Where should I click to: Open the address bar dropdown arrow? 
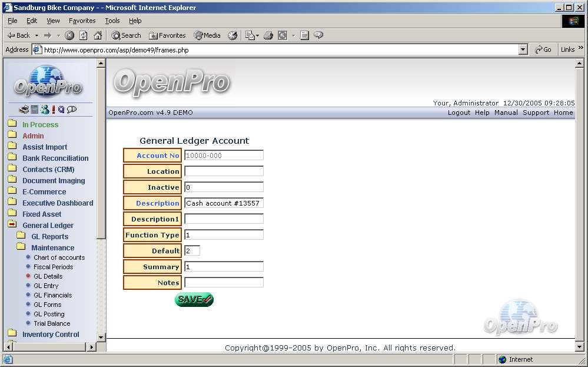click(x=523, y=50)
